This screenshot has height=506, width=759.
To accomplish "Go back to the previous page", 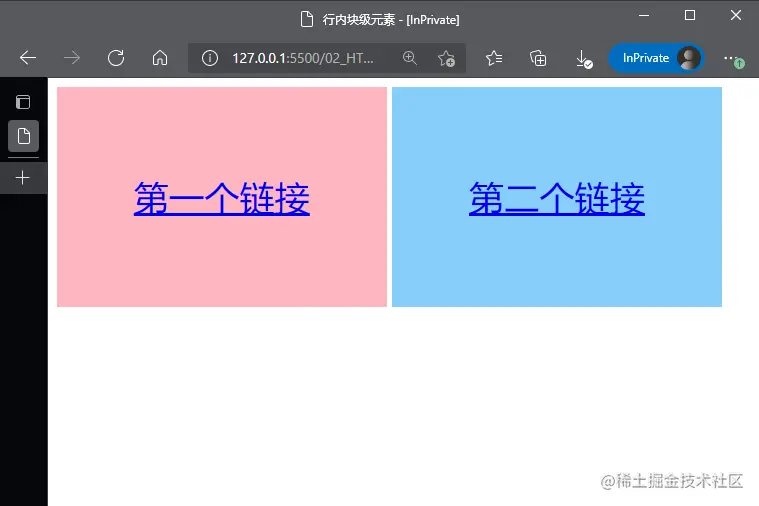I will [28, 58].
